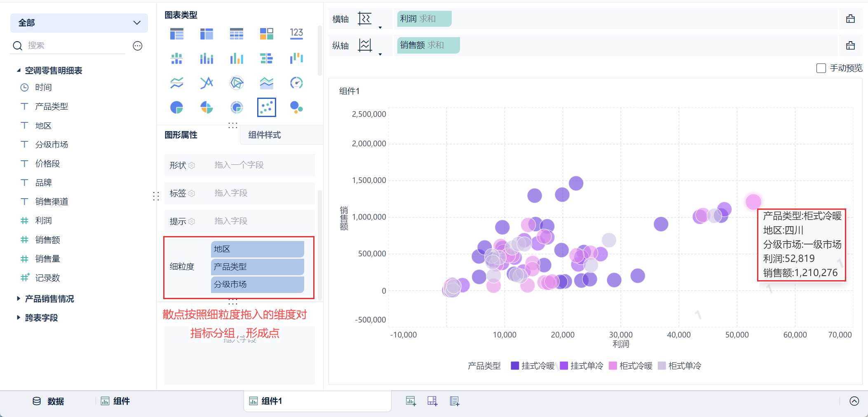Click the 柜式单冷 legend color swatch
868x417 pixels.
pos(662,365)
